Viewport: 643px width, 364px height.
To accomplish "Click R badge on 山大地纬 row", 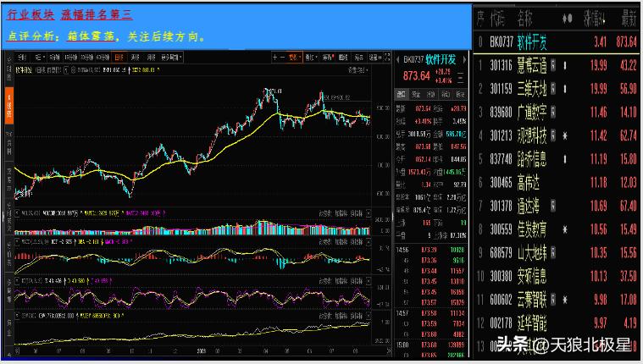I will [x=553, y=253].
